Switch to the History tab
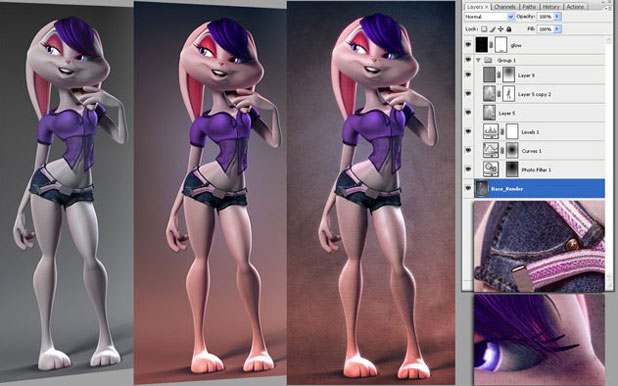 (x=551, y=7)
